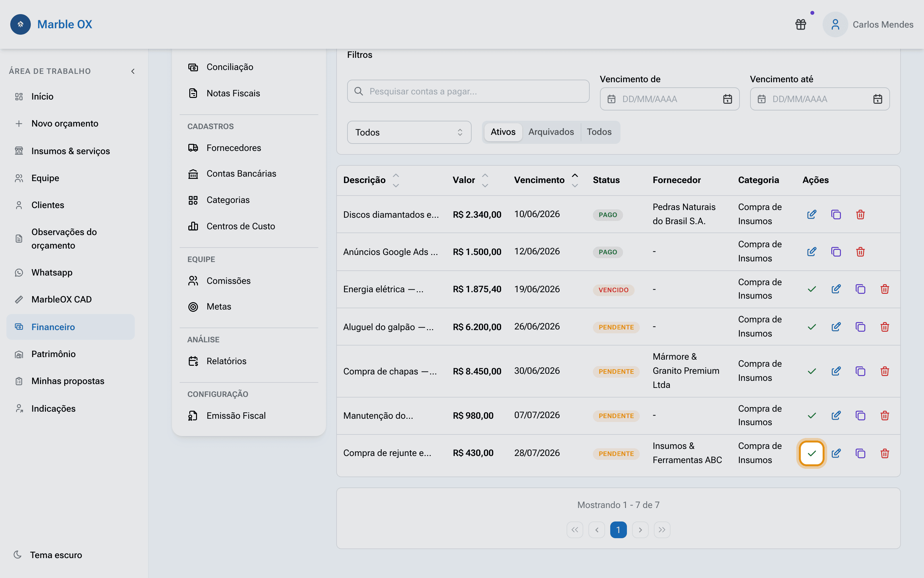Go to next page of results
This screenshot has height=578, width=924.
[x=640, y=530]
